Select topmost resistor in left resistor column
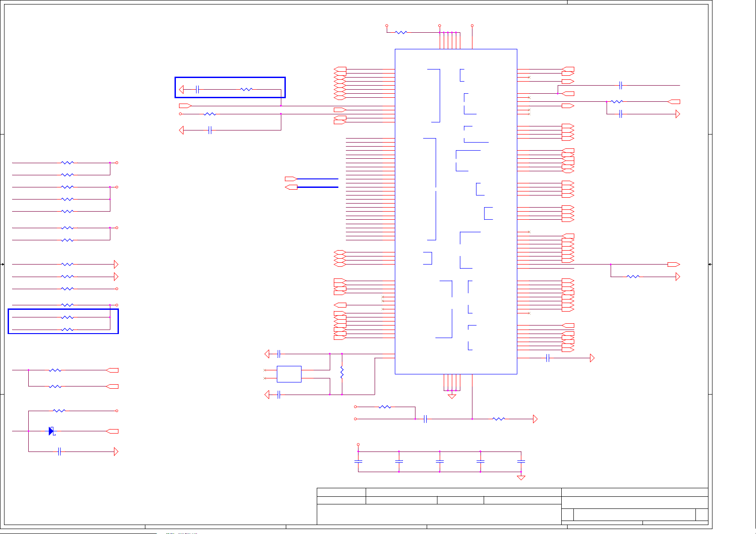The image size is (756, 534). click(x=67, y=163)
